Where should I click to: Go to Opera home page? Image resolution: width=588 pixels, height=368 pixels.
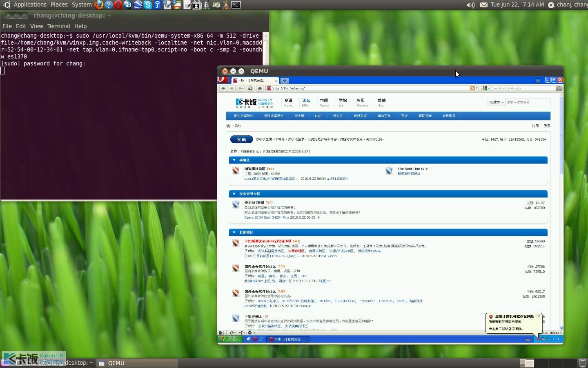coord(260,88)
